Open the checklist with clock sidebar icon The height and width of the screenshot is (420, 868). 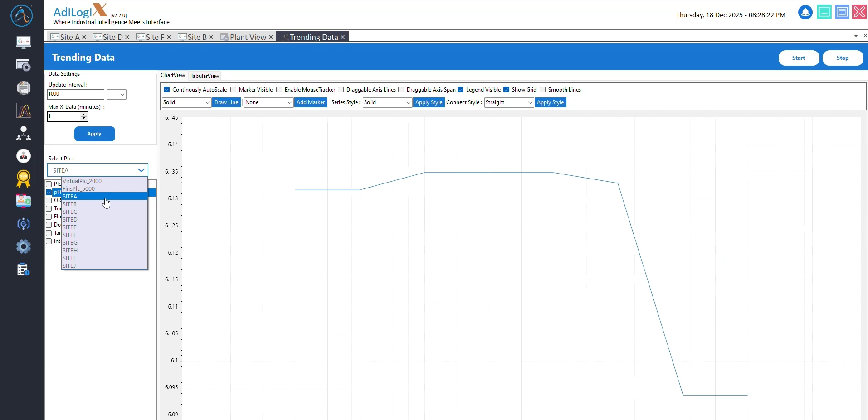(x=23, y=270)
